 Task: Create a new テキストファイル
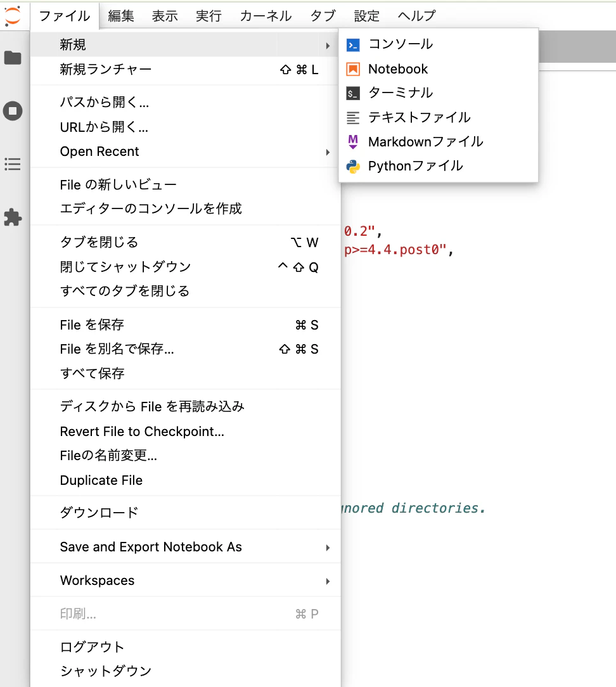[x=438, y=117]
